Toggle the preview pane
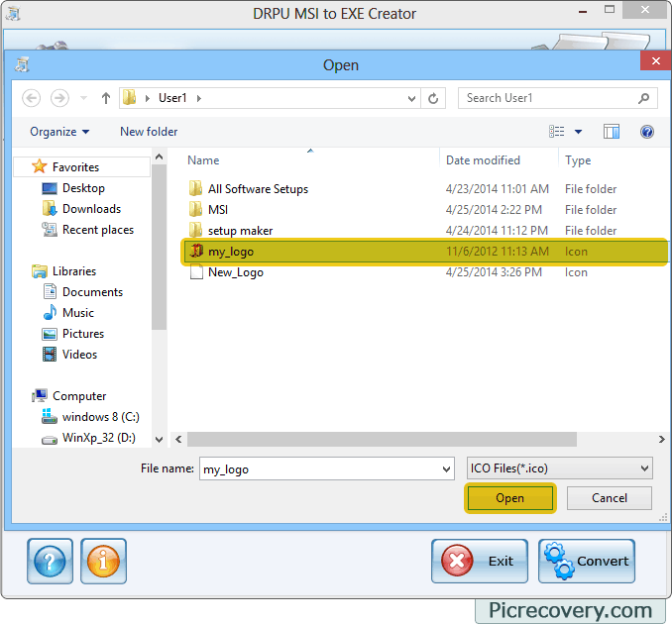 point(612,132)
